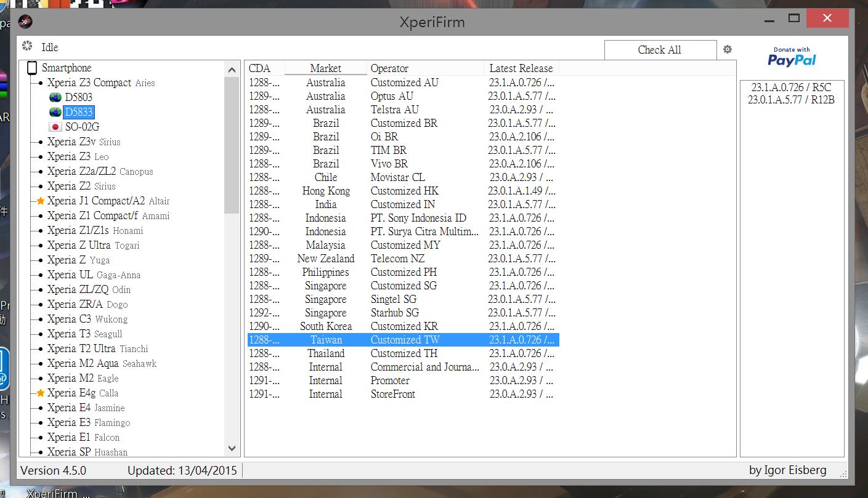This screenshot has height=498, width=868.
Task: Select the Telecom NZ row
Action: click(403, 259)
